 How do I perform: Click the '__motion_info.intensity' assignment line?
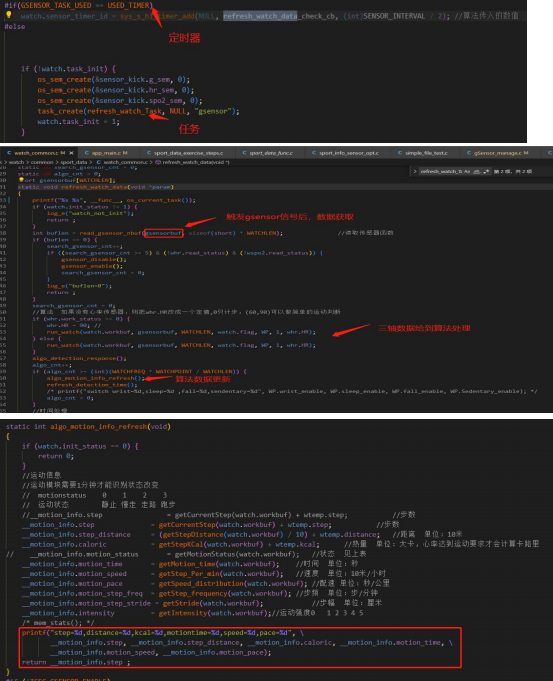(x=146, y=613)
